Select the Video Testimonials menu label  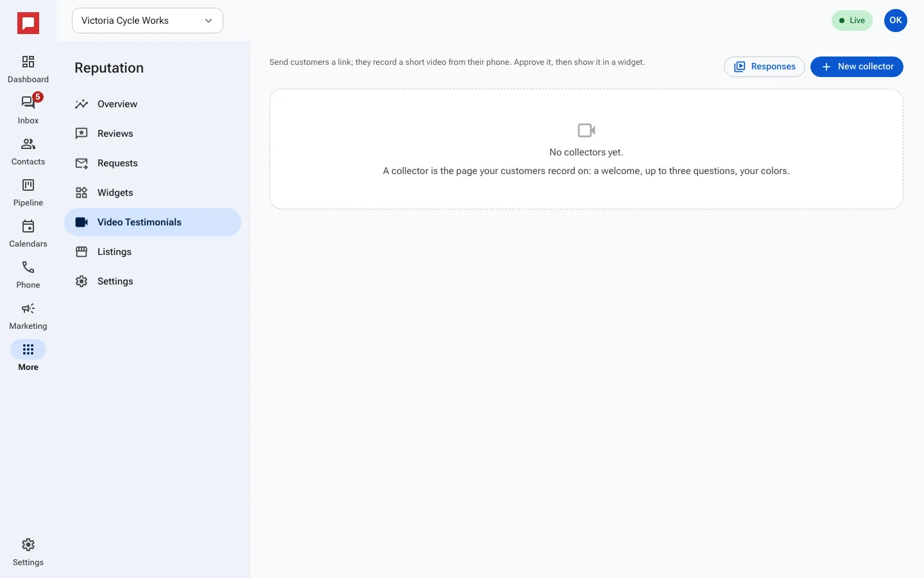point(139,222)
